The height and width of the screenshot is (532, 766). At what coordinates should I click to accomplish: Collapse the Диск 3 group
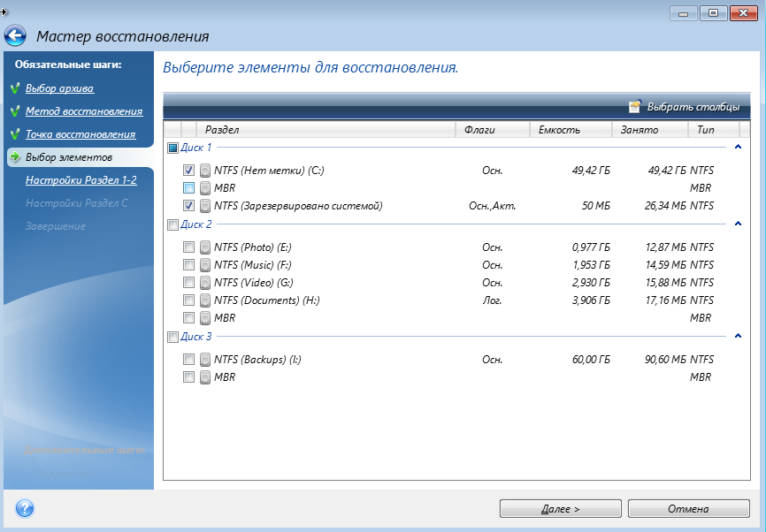738,336
